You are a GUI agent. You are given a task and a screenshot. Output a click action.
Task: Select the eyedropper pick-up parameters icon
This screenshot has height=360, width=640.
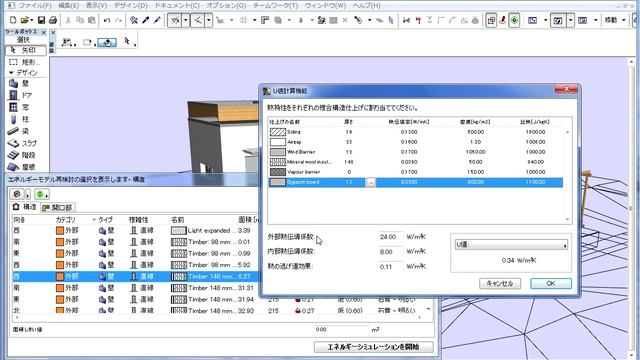[146, 20]
